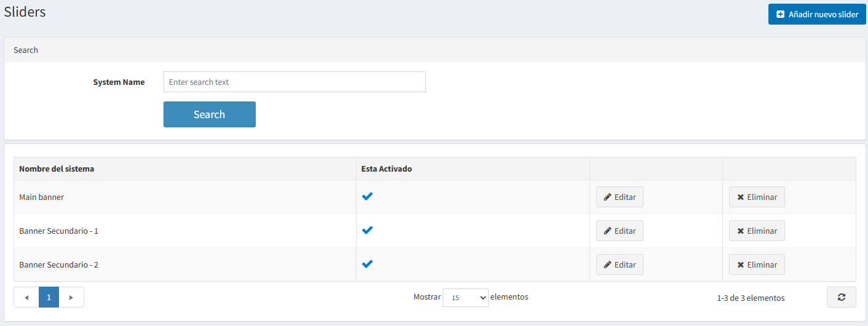Click the Esta Activado column header
This screenshot has height=326, width=868.
(387, 169)
